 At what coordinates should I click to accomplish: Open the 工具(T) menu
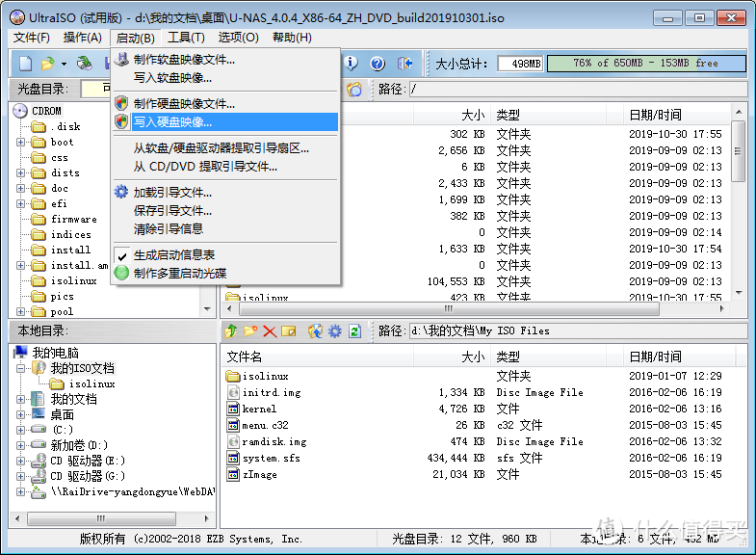(186, 38)
